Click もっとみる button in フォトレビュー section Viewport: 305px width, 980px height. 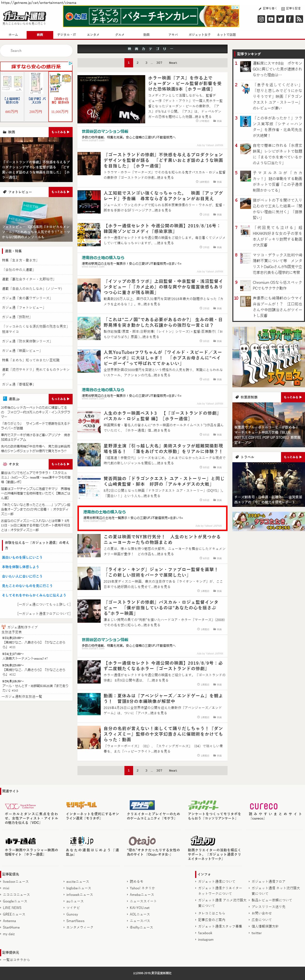coord(60,192)
